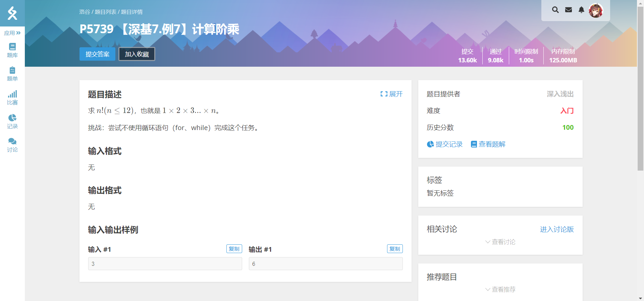Expand the 应用 sidebar menu
The image size is (644, 301).
12,33
